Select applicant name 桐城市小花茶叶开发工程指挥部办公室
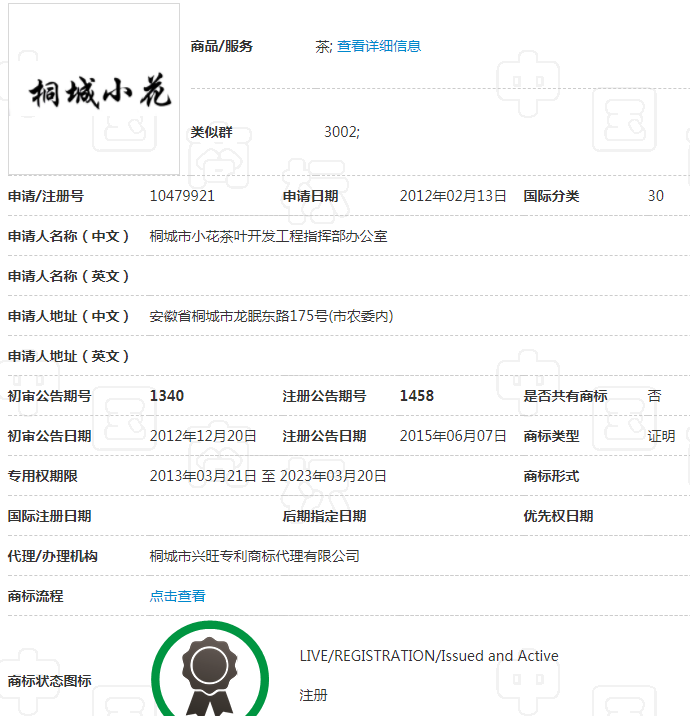 (269, 236)
